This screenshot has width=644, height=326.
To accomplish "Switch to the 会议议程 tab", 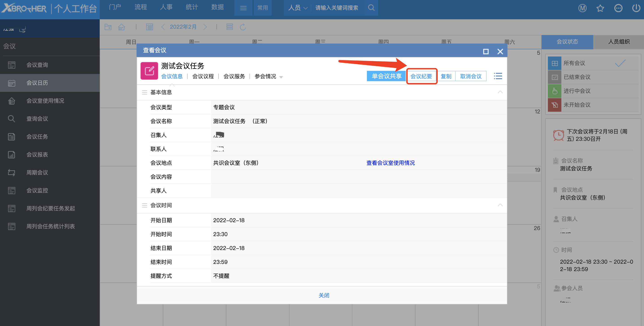I will click(203, 76).
